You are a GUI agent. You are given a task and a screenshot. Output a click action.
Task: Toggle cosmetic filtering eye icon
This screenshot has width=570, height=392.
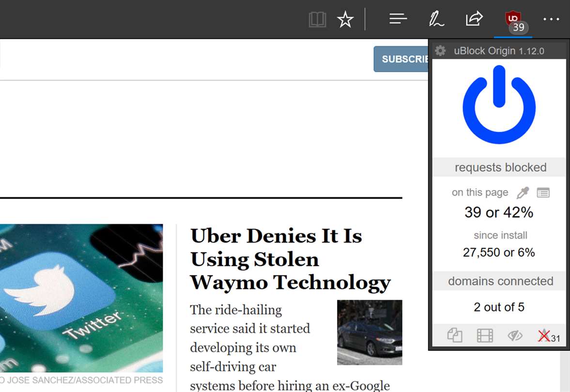point(515,336)
